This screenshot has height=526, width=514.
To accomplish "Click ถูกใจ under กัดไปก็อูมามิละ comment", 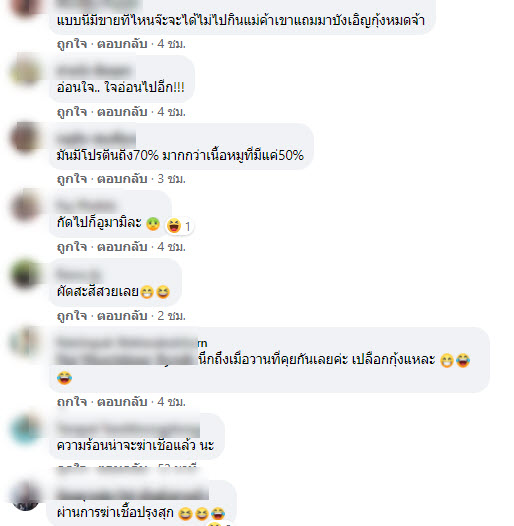I will (72, 247).
